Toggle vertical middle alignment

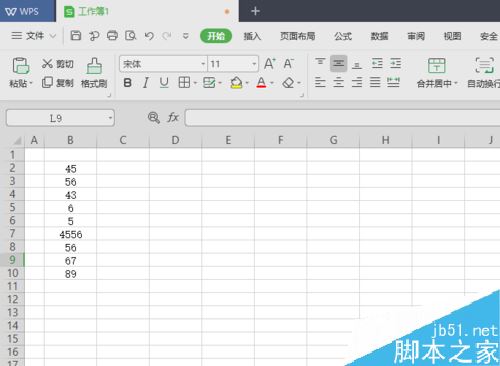[338, 63]
